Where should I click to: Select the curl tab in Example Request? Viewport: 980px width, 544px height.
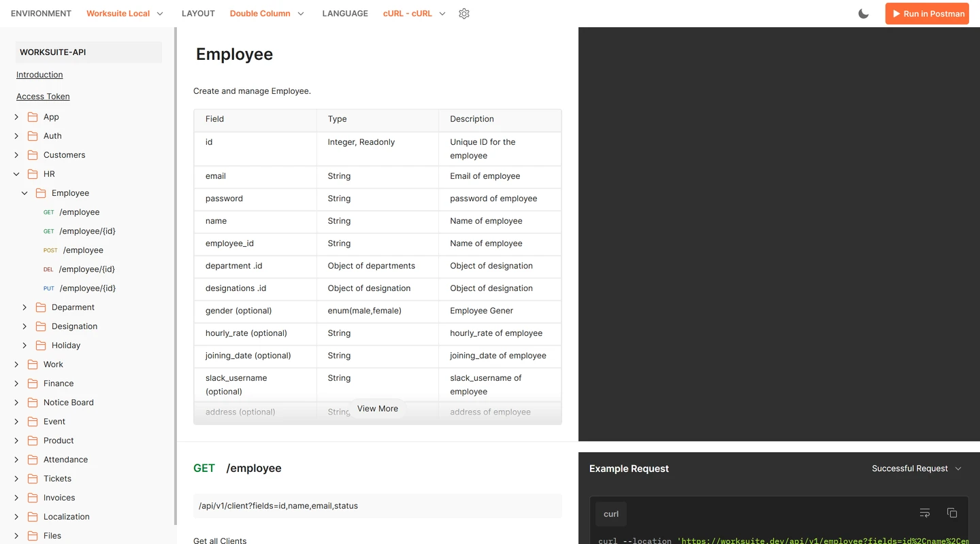[x=611, y=514]
